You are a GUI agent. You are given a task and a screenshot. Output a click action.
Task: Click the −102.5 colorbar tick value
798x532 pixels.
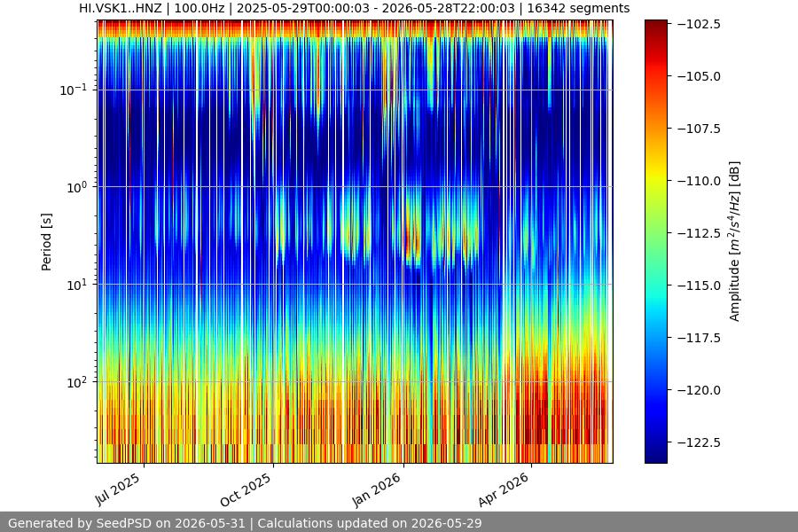(700, 25)
